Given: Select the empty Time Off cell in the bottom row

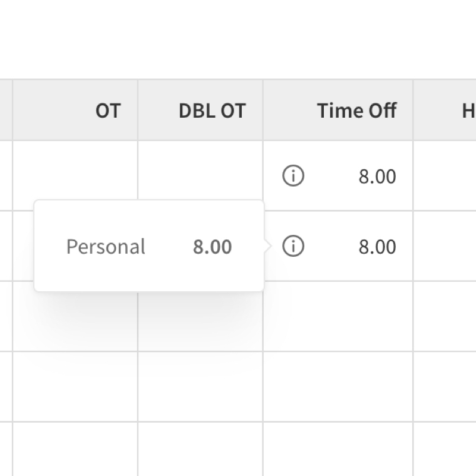Looking at the screenshot, I should pos(338,449).
